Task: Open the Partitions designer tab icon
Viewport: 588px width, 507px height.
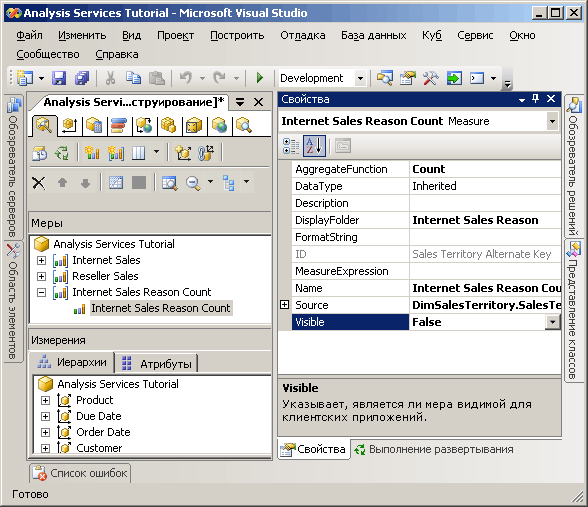Action: (x=169, y=125)
